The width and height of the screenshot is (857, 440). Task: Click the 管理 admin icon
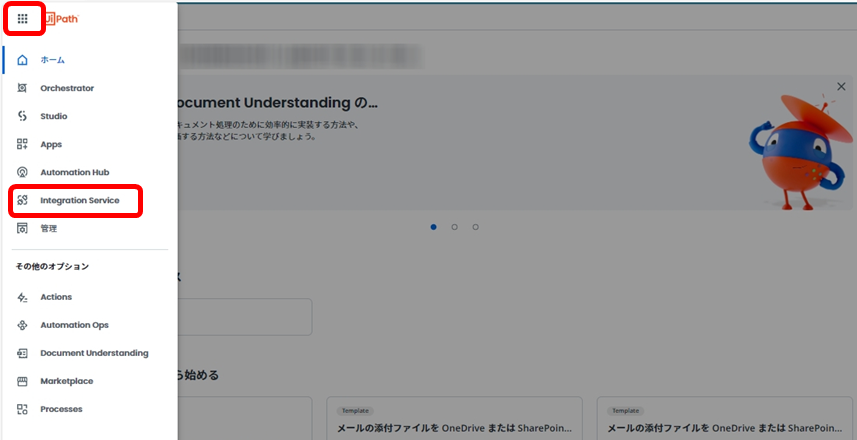click(22, 228)
